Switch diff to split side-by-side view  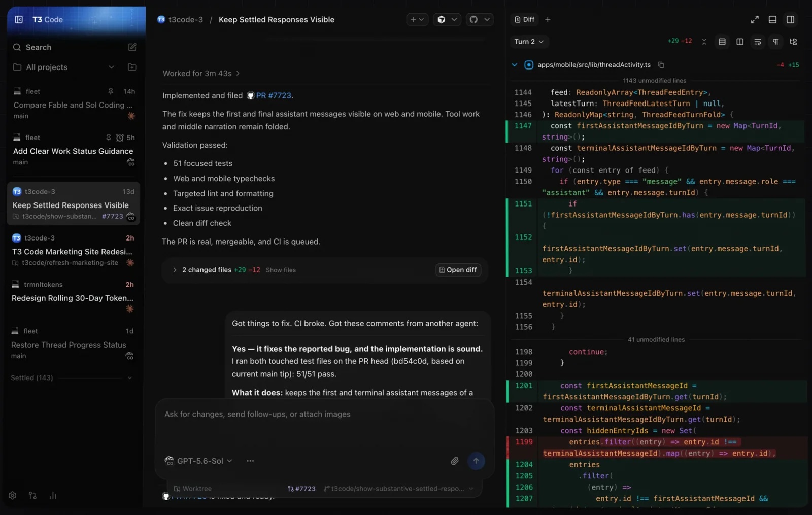(x=740, y=42)
